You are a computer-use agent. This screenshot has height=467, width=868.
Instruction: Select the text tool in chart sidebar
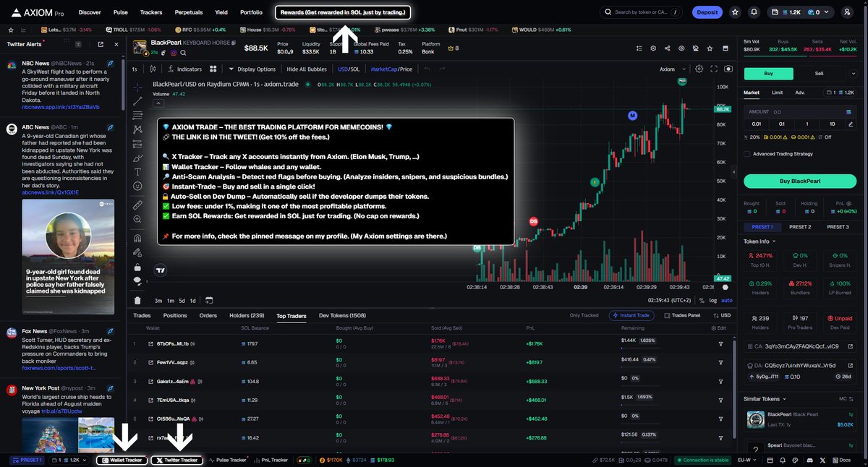click(137, 171)
